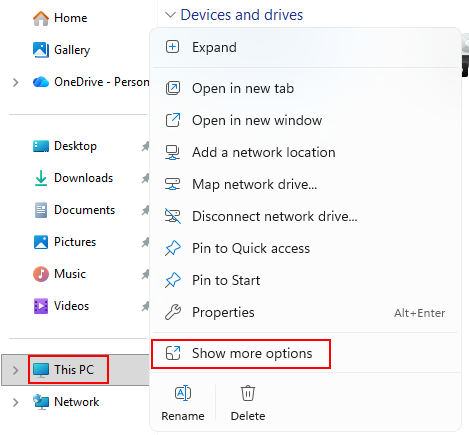The height and width of the screenshot is (435, 469).
Task: Choose Map network drive
Action: click(305, 184)
